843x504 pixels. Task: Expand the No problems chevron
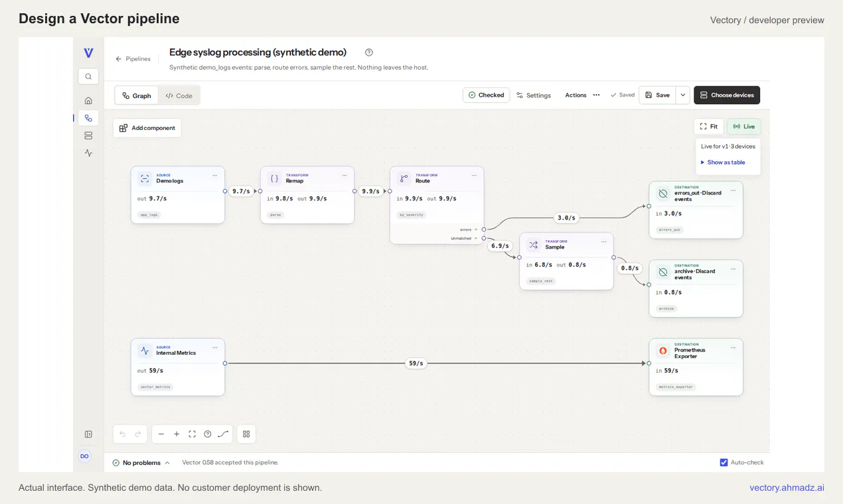click(167, 463)
